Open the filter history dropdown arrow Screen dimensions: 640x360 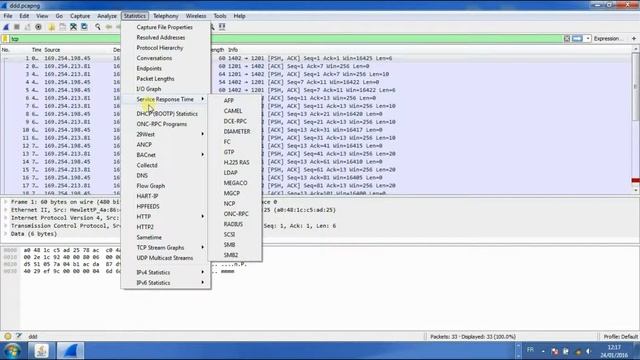(588, 38)
